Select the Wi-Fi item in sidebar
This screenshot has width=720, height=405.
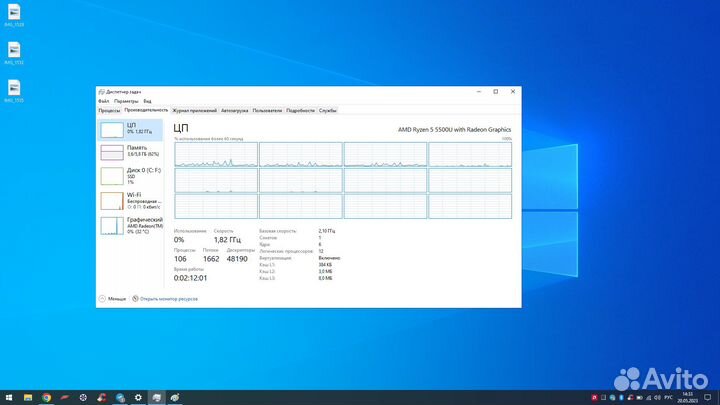coord(130,201)
